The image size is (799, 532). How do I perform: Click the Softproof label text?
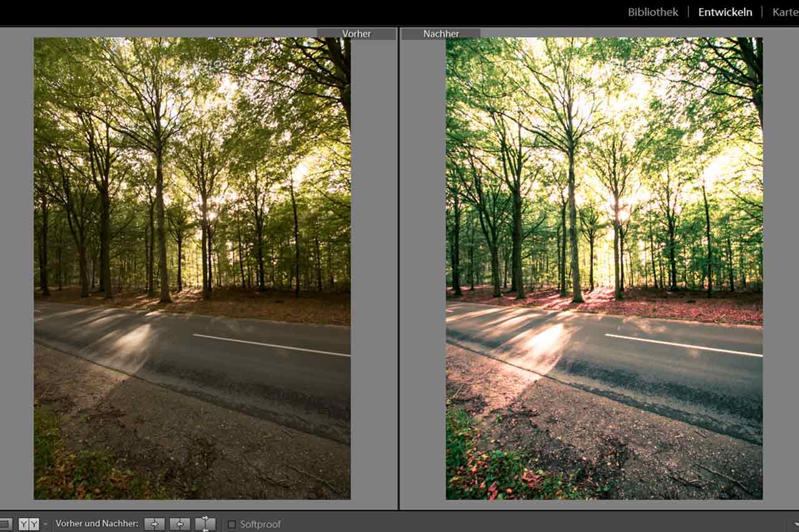(x=260, y=525)
